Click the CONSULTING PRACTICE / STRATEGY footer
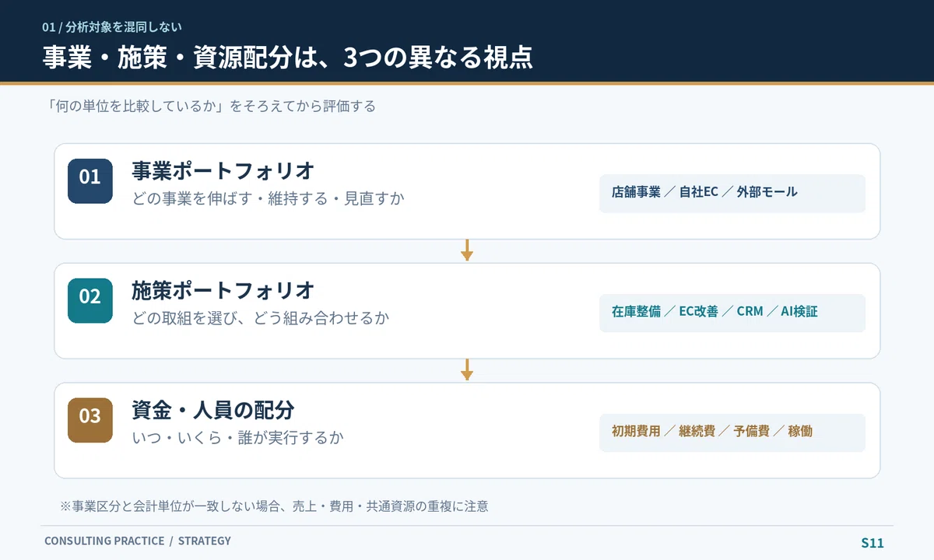 [x=138, y=541]
